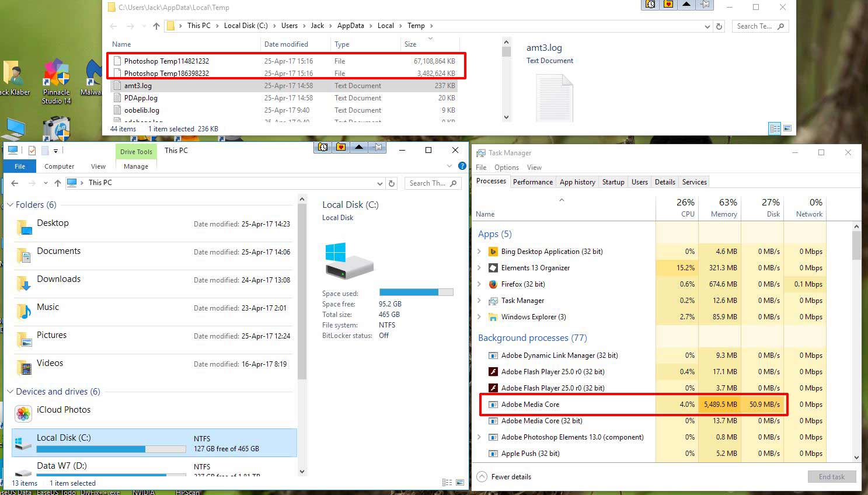868x495 pixels.
Task: Click the favorite folders heart icon in This PC title bar
Action: click(341, 147)
